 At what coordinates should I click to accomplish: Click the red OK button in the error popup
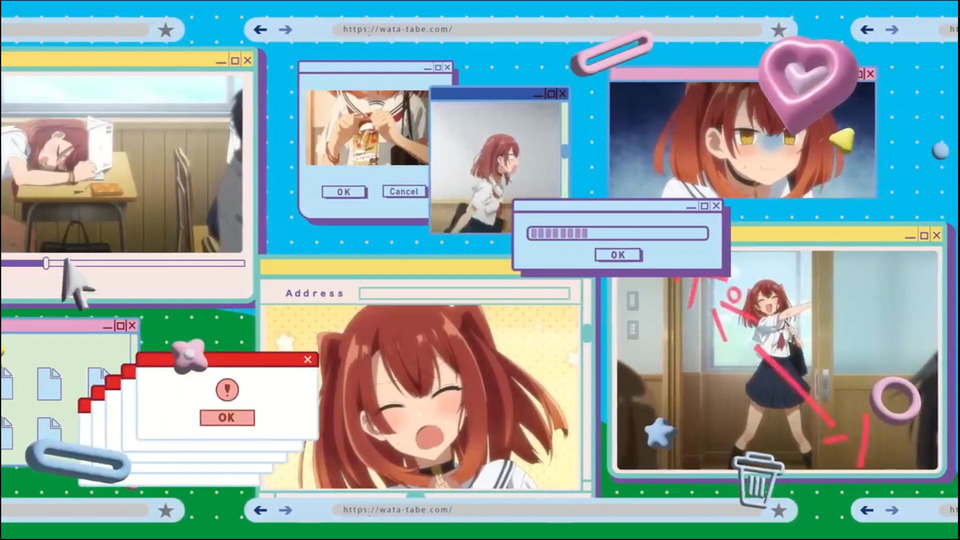click(x=227, y=418)
